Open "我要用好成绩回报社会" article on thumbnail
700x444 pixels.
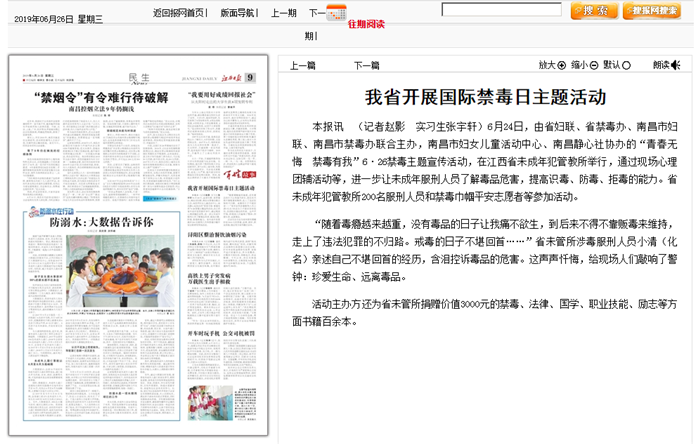point(221,95)
